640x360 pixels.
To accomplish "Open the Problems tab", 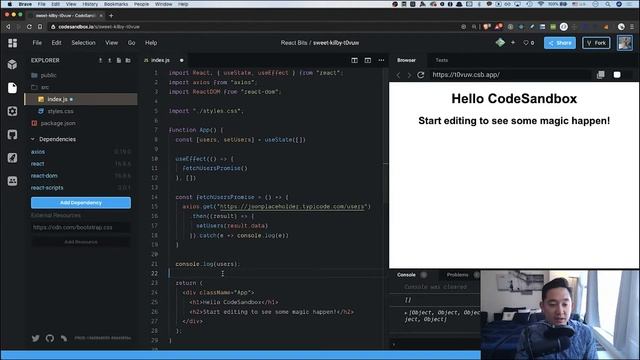I will (x=457, y=275).
